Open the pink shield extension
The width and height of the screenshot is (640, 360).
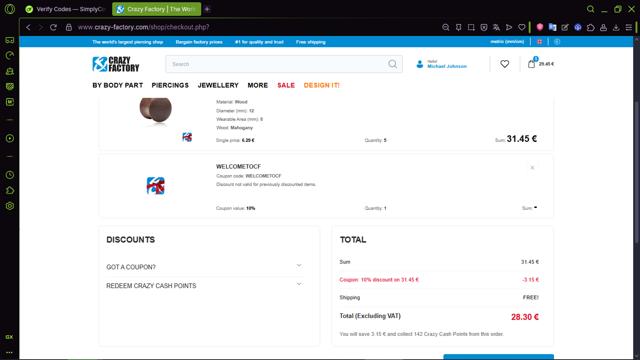point(540,27)
